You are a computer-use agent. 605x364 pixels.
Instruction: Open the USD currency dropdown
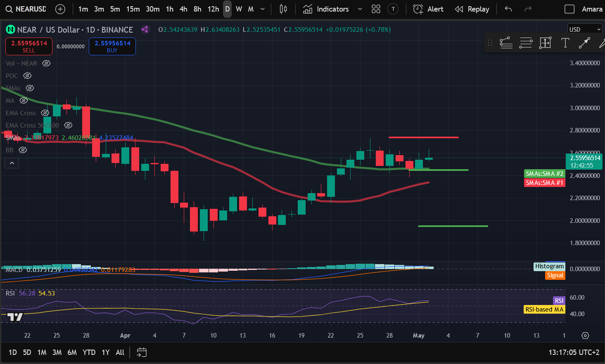(x=585, y=29)
